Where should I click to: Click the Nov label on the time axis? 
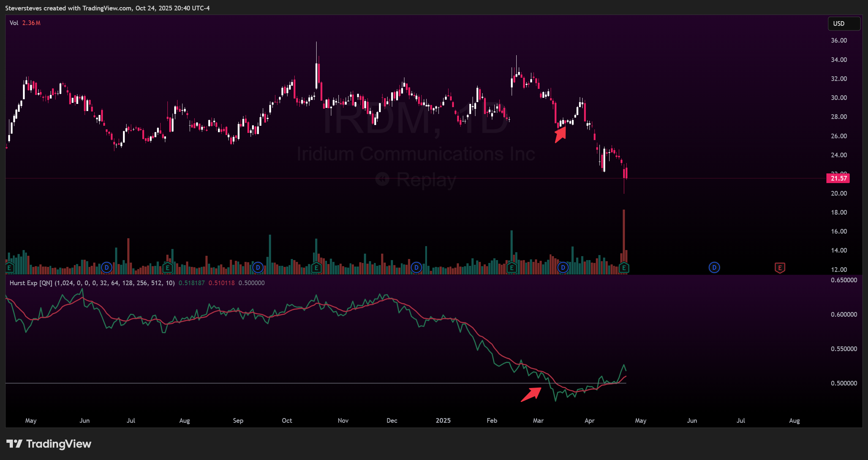343,421
